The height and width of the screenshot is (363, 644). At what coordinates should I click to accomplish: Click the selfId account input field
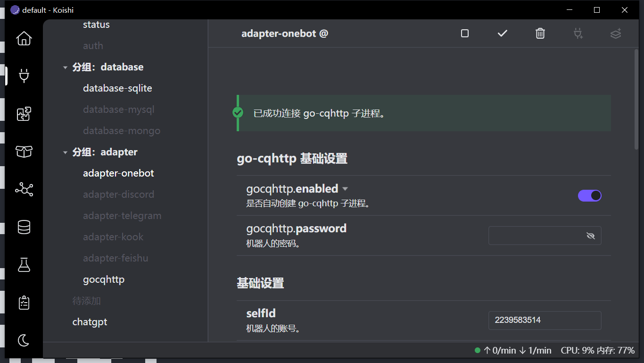pyautogui.click(x=545, y=320)
